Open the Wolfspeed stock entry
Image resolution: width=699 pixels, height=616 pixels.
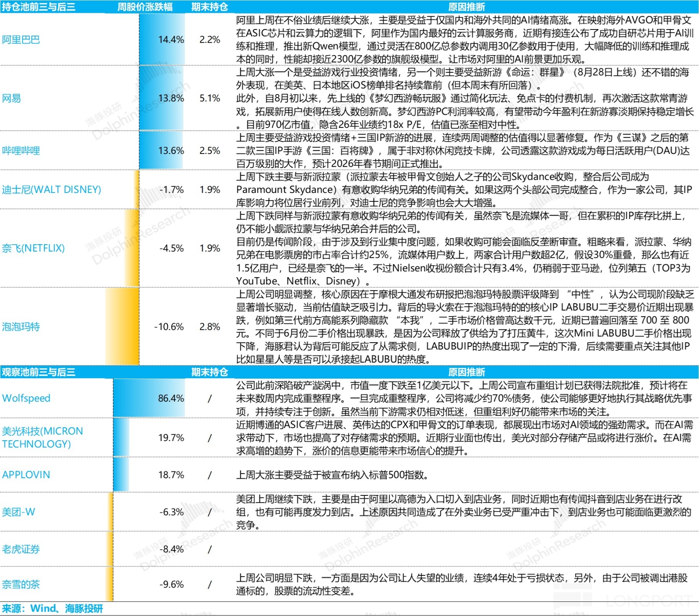(x=26, y=398)
